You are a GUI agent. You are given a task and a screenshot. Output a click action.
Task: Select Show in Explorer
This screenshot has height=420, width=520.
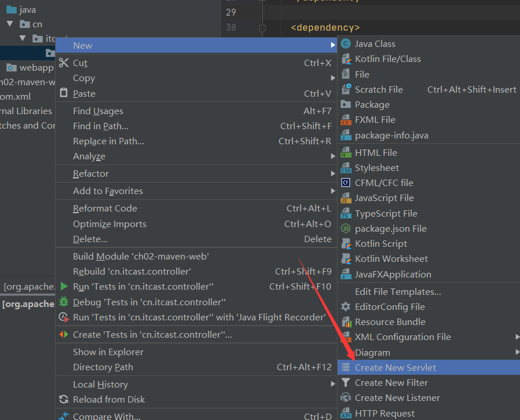click(196, 352)
